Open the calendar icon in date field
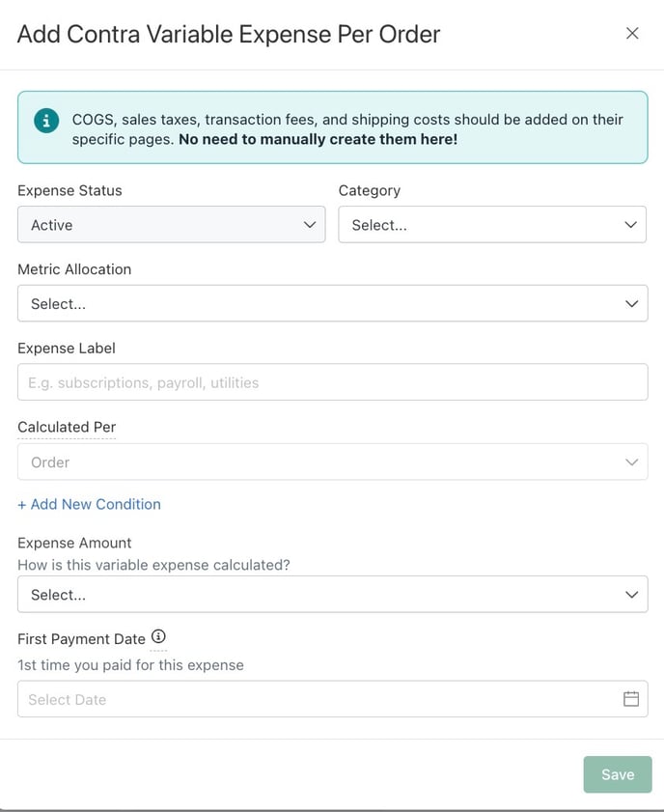Viewport: 664px width, 812px height. (x=631, y=699)
